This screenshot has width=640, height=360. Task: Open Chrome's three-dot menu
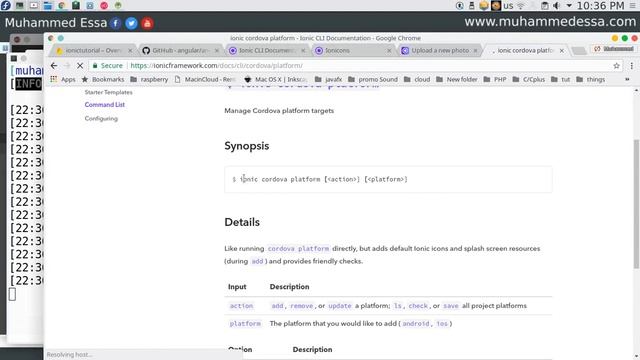pos(631,65)
